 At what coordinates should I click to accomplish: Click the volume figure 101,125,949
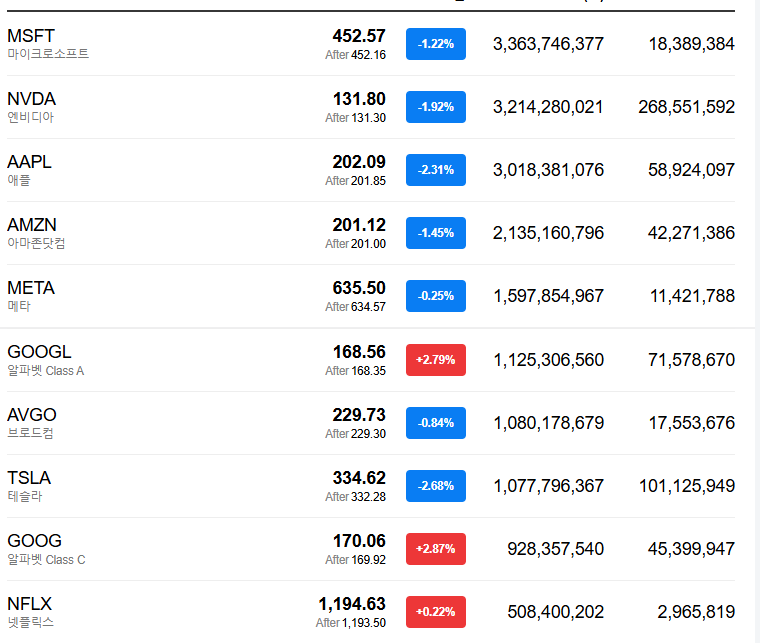point(687,486)
